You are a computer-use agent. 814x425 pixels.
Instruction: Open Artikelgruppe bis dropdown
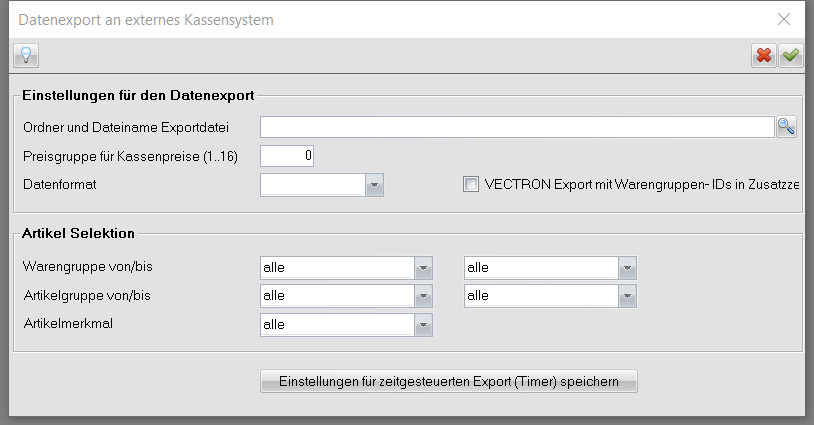tap(627, 296)
